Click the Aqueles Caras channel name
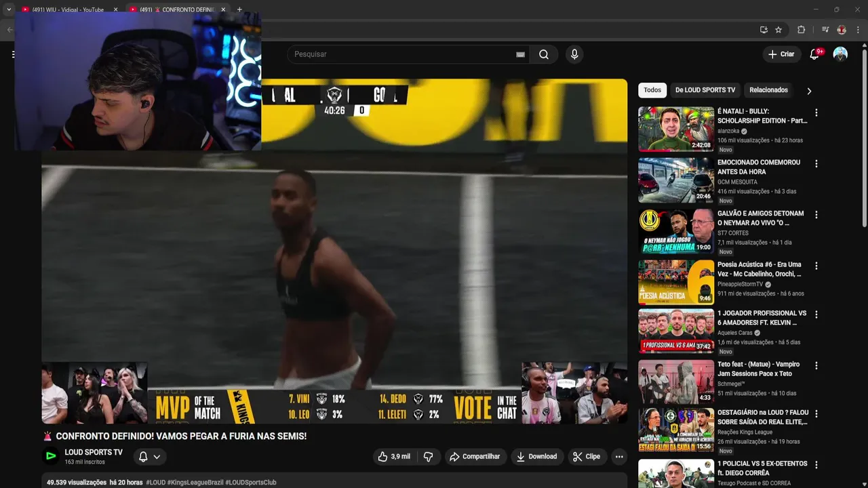The height and width of the screenshot is (488, 868). click(735, 333)
